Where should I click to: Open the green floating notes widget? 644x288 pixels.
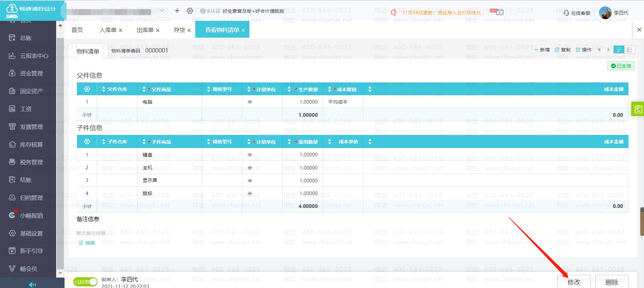point(638,109)
